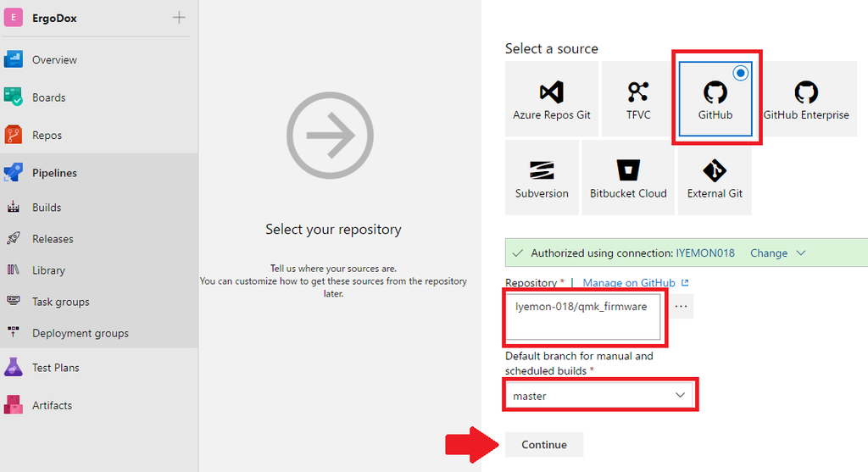Click the ErgoDox project avatar icon
This screenshot has width=868, height=472.
point(14,18)
